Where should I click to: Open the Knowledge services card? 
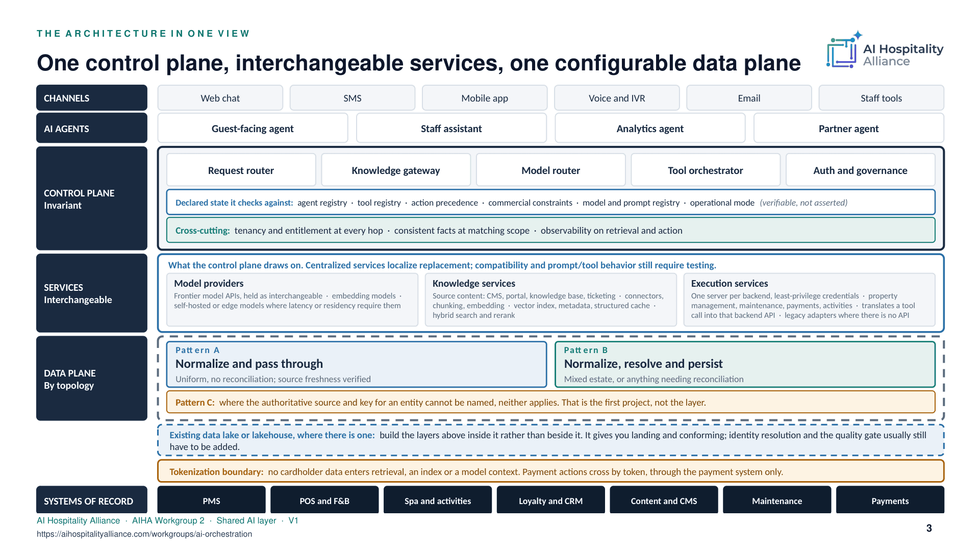[551, 299]
